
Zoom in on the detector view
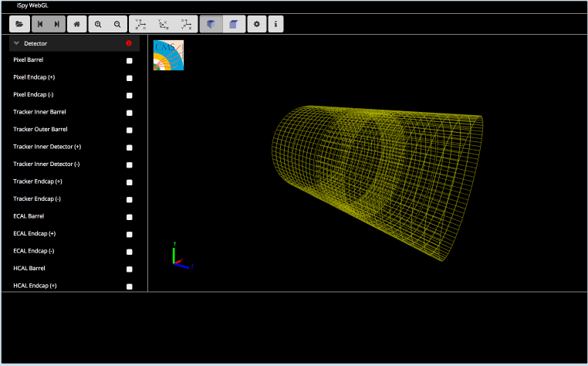point(98,24)
